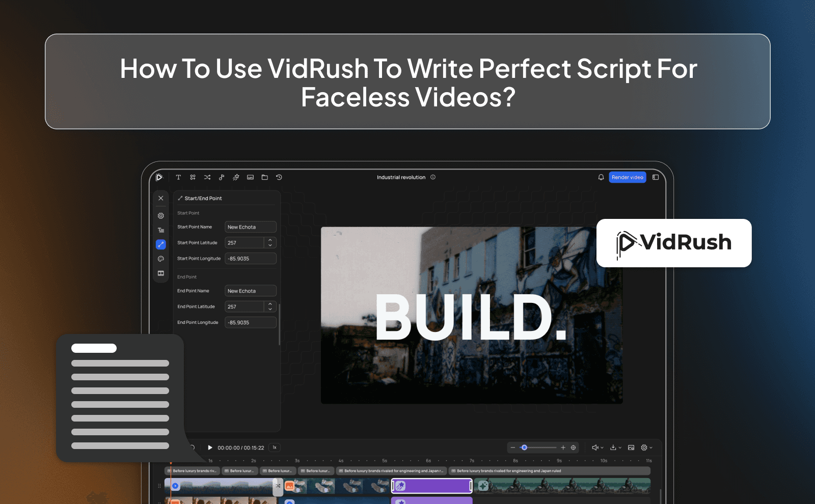Increase Start Point Latitude with up arrow
This screenshot has height=504, width=815.
click(270, 240)
